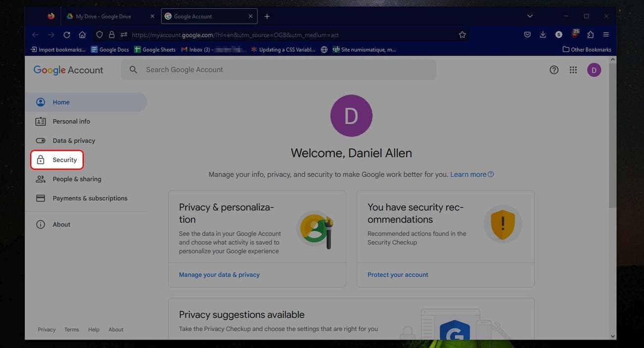The height and width of the screenshot is (348, 644).
Task: Open the Firefox extensions puzzle icon
Action: 590,35
